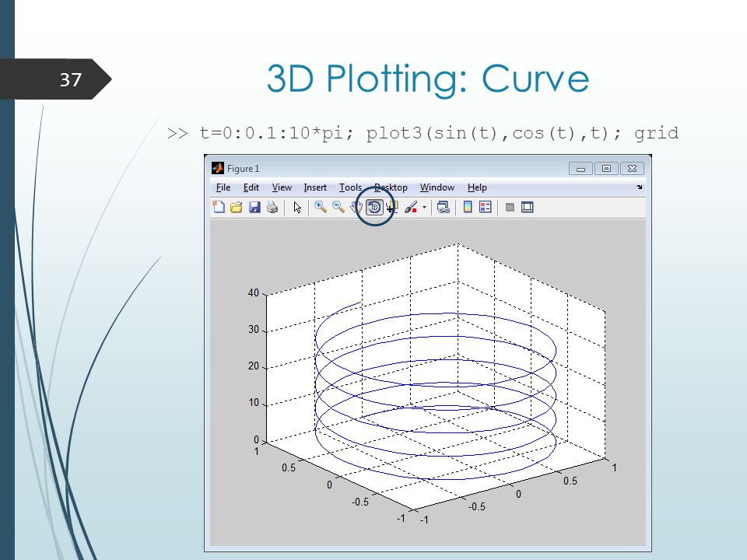
Task: Click the slide title 3D Plotting: Curve
Action: (x=428, y=79)
